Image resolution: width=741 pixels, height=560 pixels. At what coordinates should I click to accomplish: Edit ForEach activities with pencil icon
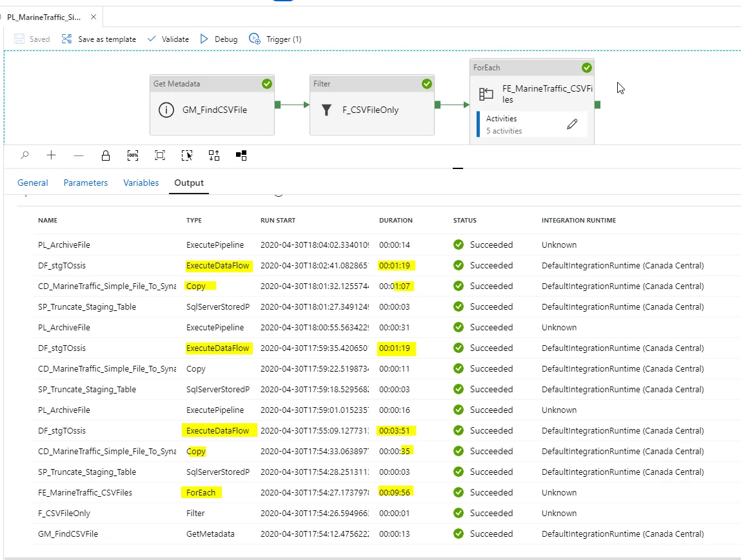pyautogui.click(x=572, y=125)
